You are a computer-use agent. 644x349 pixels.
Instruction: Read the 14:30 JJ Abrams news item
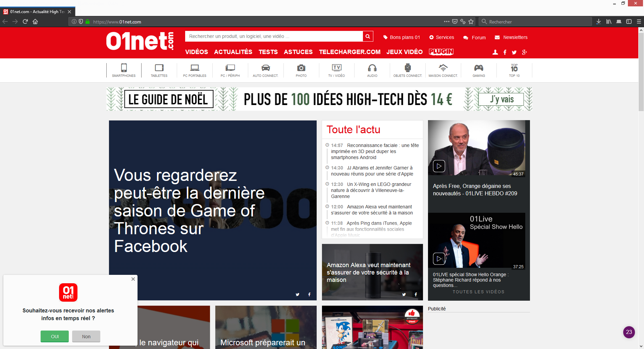(372, 171)
